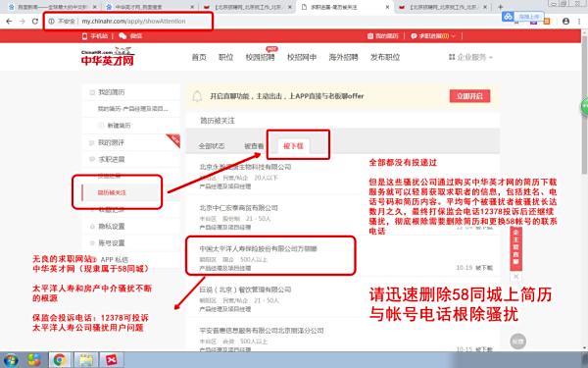This screenshot has height=368, width=588.
Task: Open a new browser tab with plus
Action: pos(500,7)
